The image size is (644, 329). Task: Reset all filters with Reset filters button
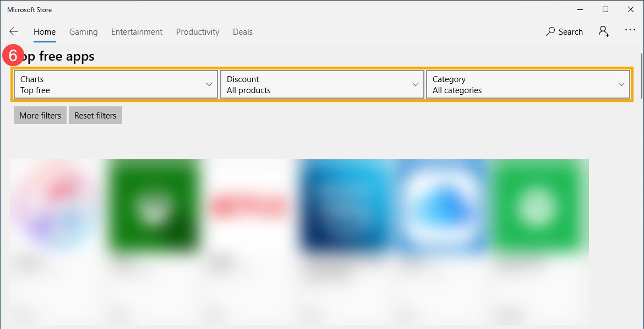(95, 115)
